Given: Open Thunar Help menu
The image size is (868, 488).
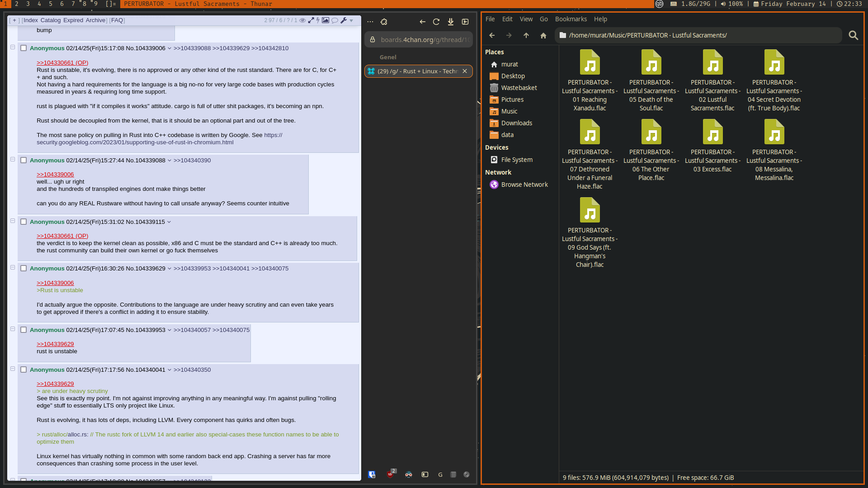Looking at the screenshot, I should tap(600, 19).
